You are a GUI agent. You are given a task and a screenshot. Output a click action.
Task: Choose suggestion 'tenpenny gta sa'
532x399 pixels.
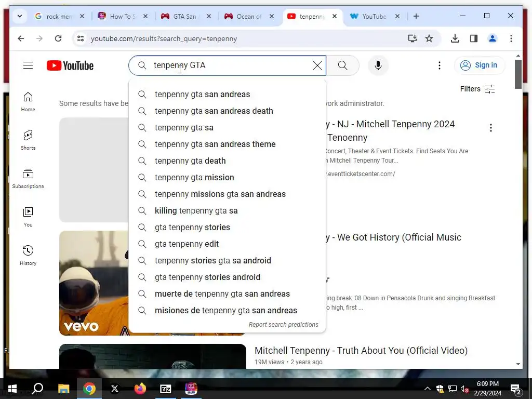coord(228,128)
